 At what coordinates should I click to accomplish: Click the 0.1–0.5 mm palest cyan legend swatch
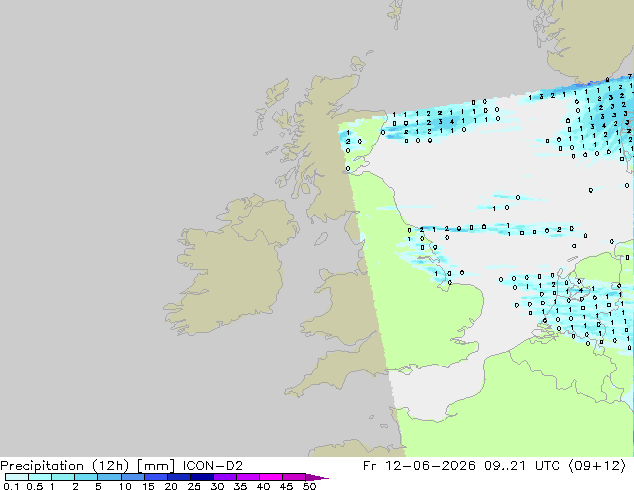[17, 477]
